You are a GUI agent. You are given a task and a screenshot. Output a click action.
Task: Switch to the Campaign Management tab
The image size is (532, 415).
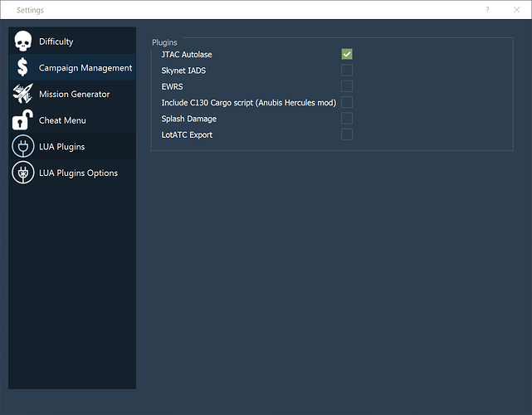click(85, 68)
